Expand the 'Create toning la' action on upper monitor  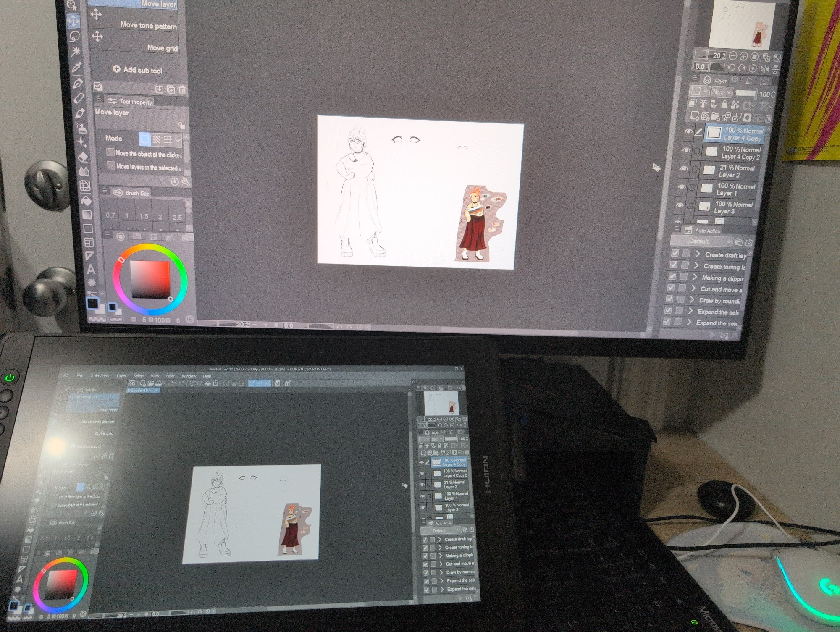(696, 266)
